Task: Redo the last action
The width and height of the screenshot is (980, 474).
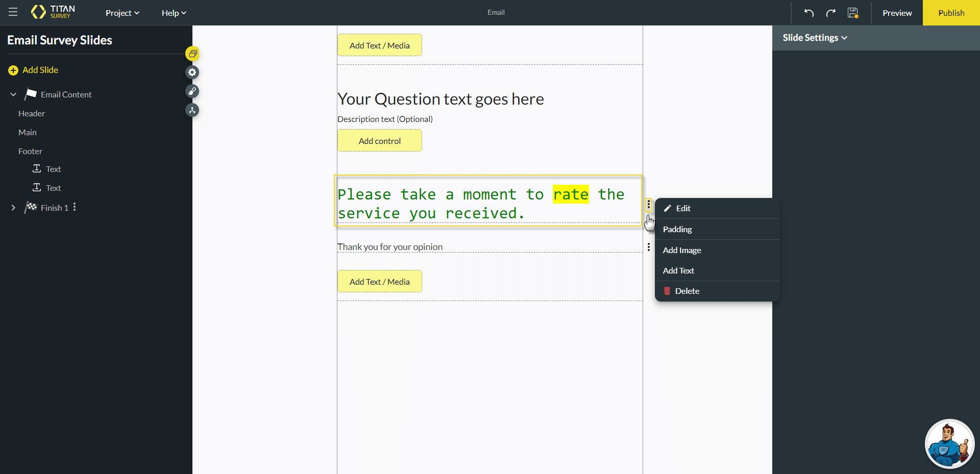Action: [831, 13]
